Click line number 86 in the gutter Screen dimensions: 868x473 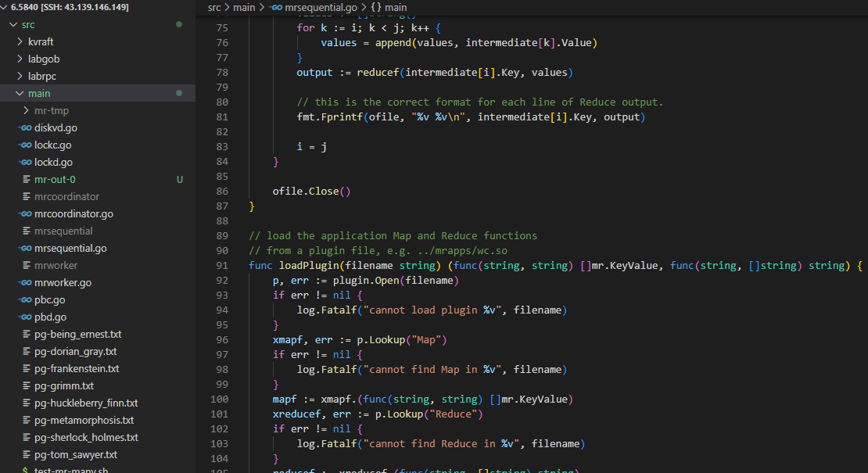coord(222,191)
